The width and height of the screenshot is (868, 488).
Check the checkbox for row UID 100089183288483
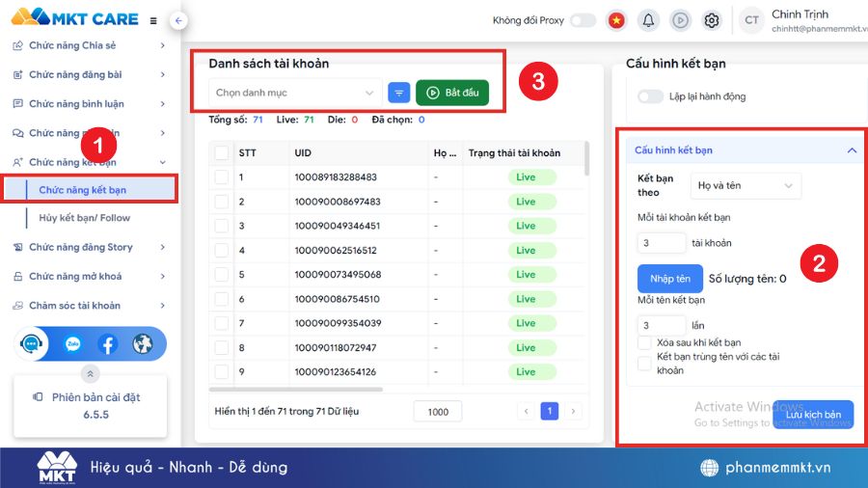222,177
